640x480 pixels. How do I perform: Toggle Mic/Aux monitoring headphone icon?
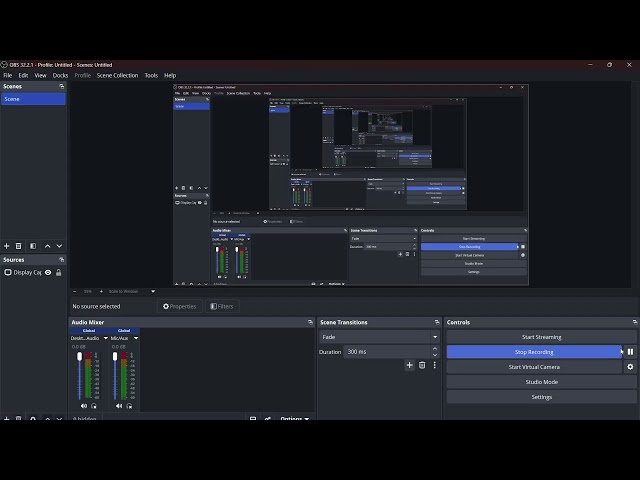click(129, 406)
